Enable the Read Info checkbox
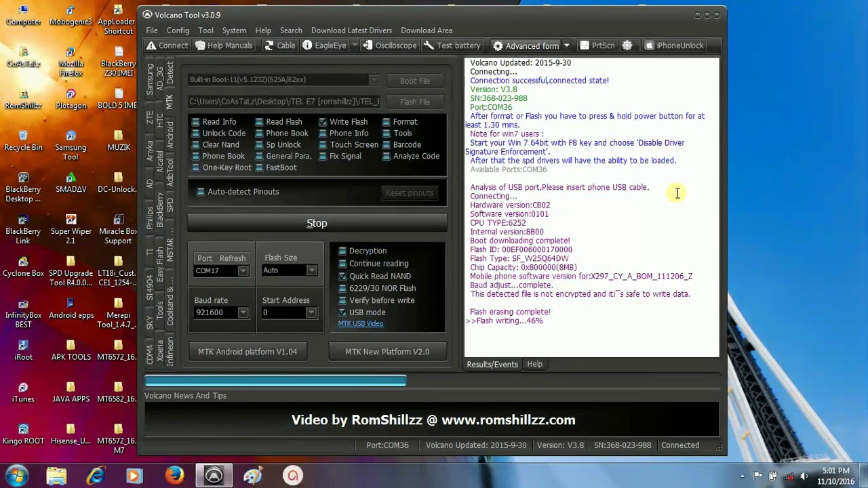 196,122
